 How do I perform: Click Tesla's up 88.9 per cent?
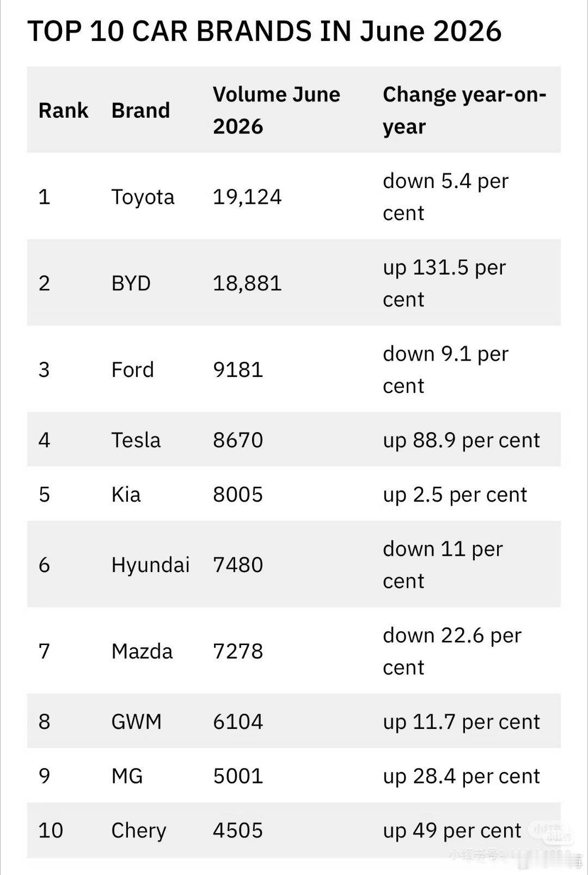pyautogui.click(x=461, y=440)
